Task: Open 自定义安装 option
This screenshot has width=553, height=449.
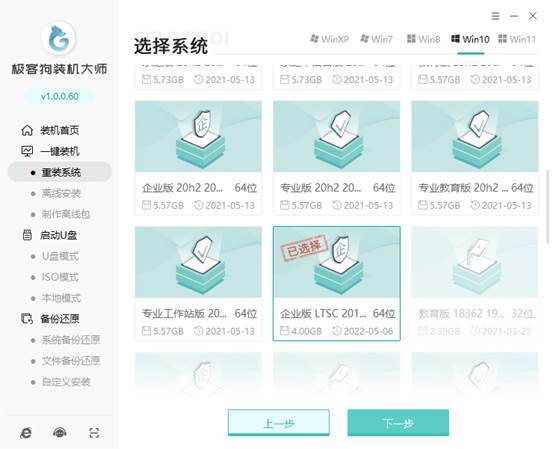Action: [x=66, y=382]
